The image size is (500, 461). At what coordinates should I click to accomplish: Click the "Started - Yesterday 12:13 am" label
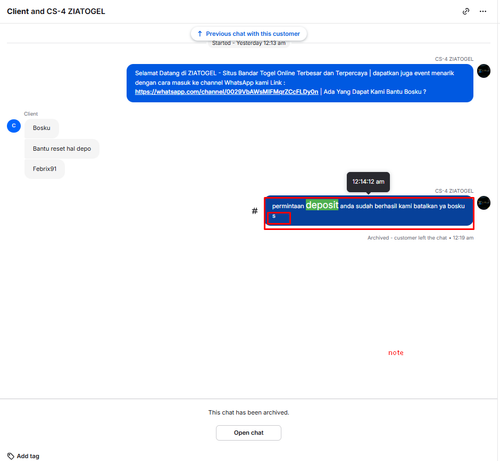point(249,43)
